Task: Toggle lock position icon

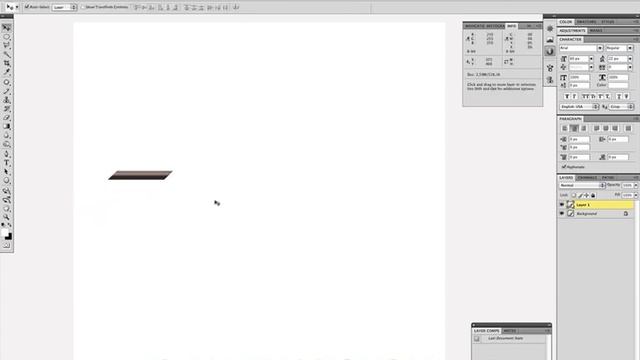Action: [587, 196]
